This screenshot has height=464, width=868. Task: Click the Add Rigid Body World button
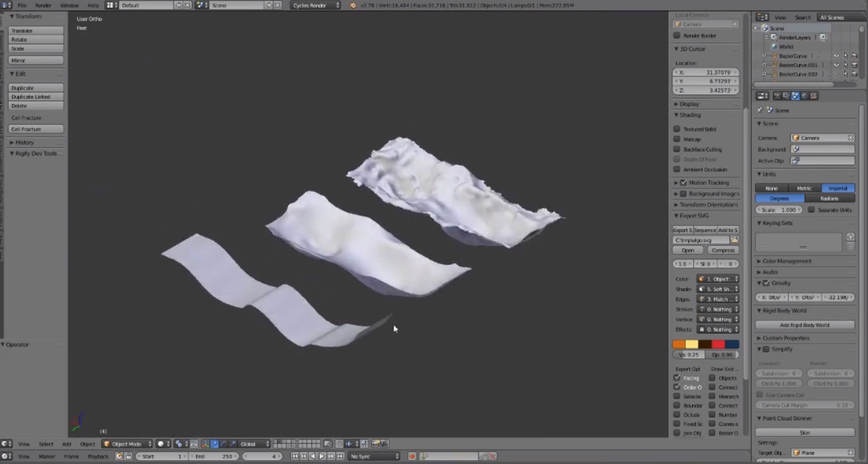(804, 325)
